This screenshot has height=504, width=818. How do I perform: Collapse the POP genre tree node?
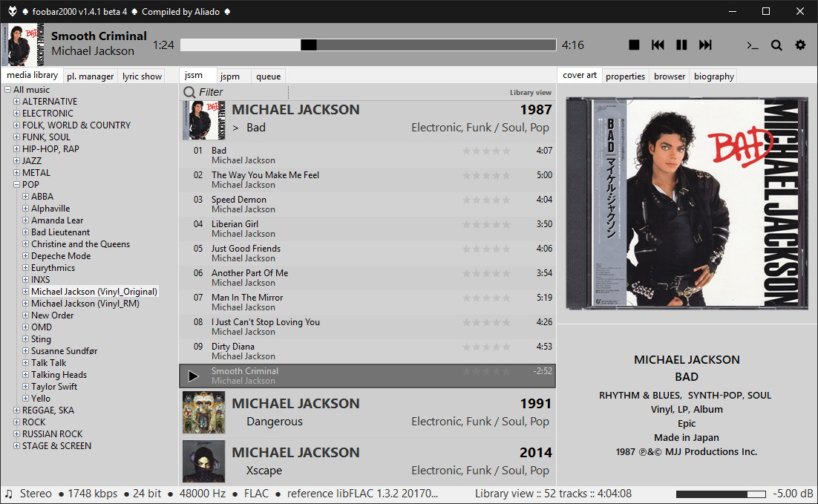coord(16,185)
